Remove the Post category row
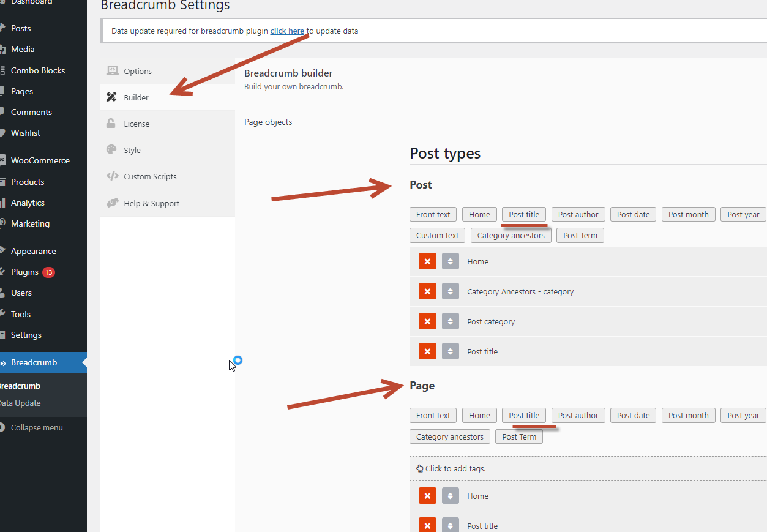Screen dimensions: 767x532 pos(427,321)
